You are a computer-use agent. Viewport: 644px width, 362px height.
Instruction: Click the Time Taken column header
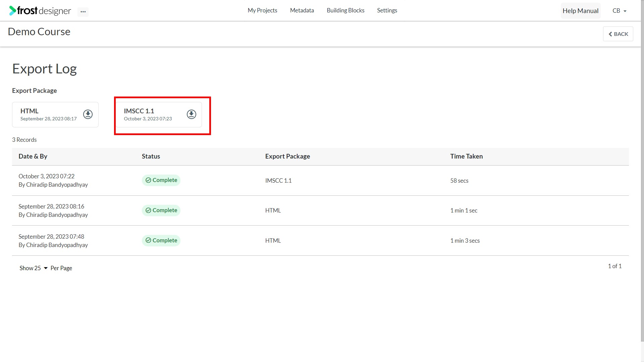466,156
